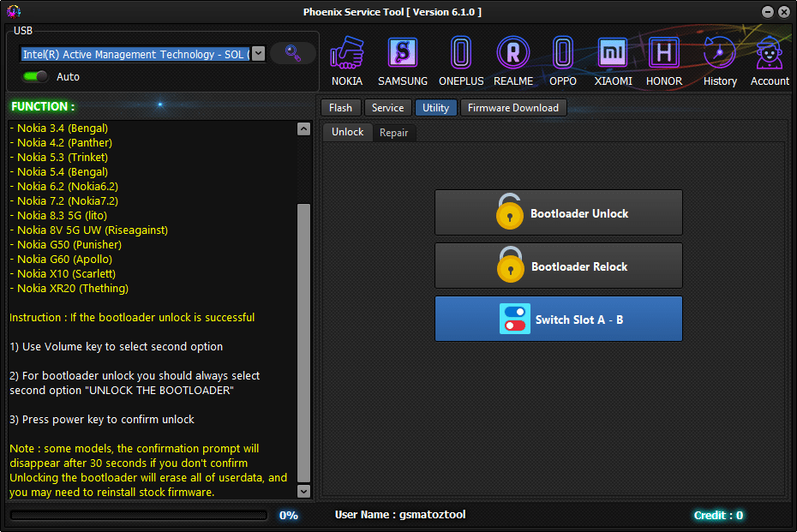Collapse the FUNCTION device list scrollbar up arrow
This screenshot has height=532, width=797.
[x=303, y=128]
